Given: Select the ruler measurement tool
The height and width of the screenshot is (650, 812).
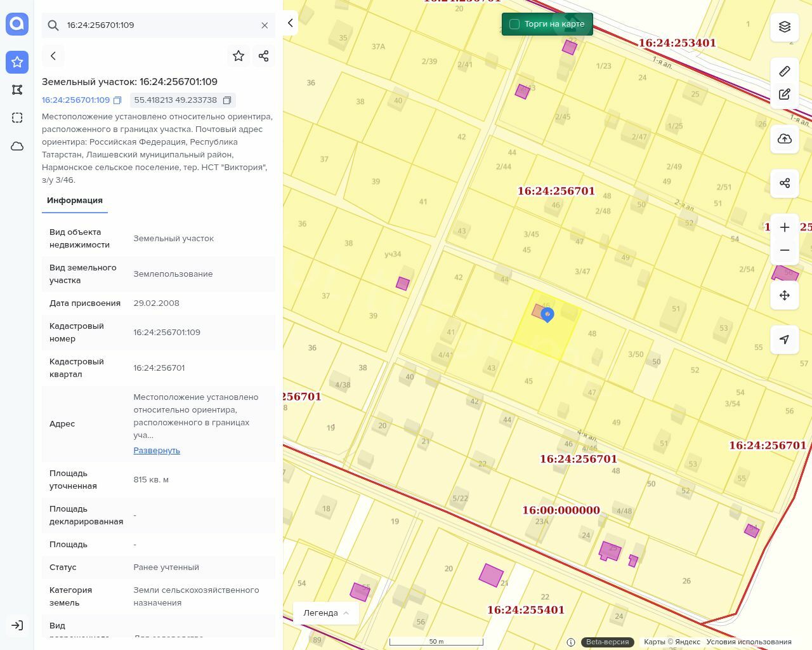Looking at the screenshot, I should [x=785, y=71].
